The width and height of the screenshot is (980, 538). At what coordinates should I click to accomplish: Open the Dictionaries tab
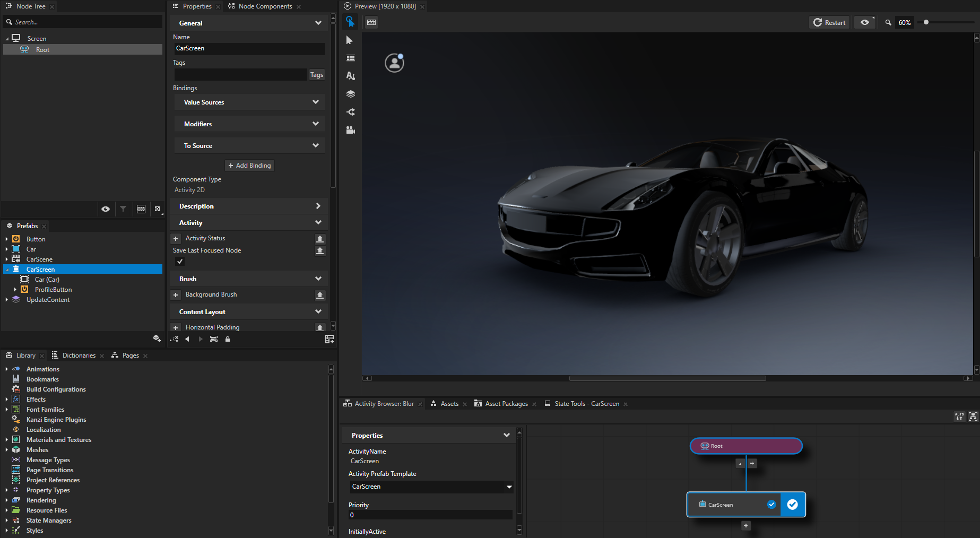[x=79, y=355]
